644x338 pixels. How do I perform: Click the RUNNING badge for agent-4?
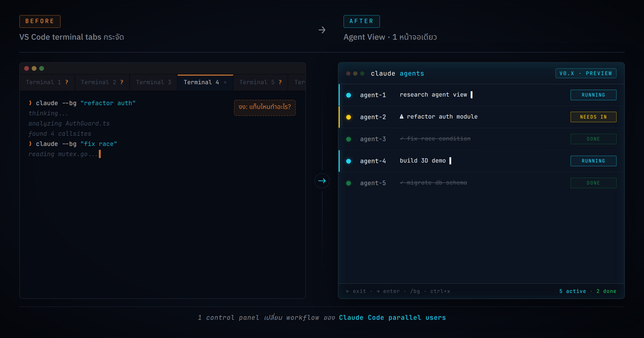(593, 161)
